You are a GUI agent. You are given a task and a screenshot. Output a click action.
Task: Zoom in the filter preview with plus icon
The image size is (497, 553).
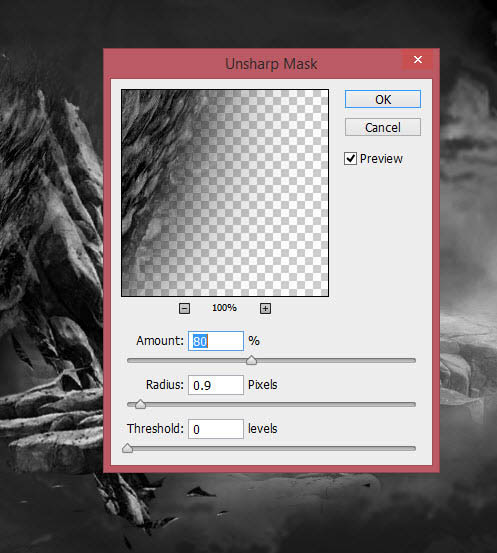(265, 309)
